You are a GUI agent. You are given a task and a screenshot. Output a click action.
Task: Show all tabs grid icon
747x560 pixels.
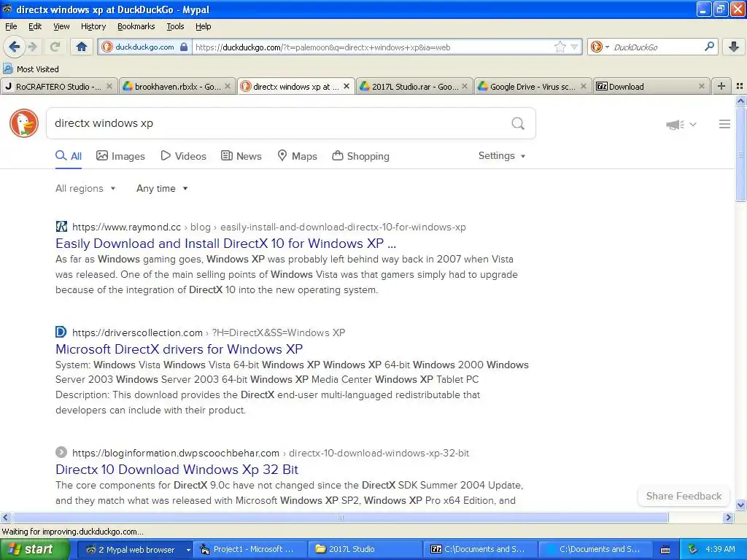[x=740, y=86]
